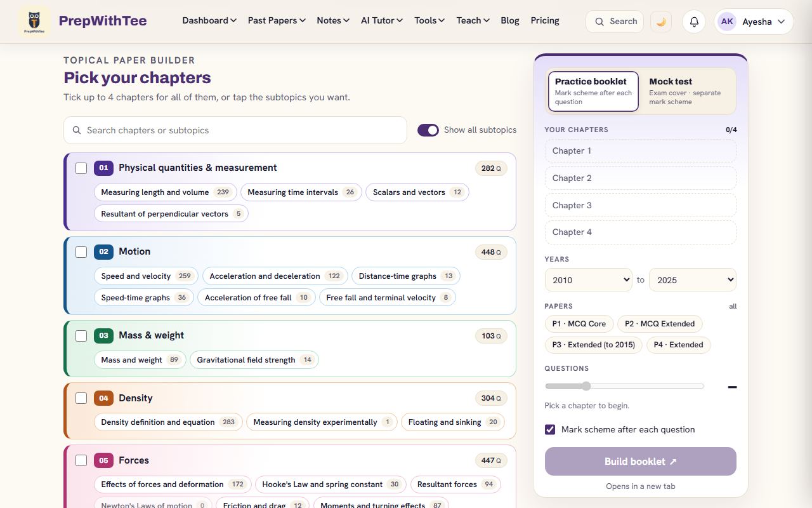The image size is (812, 508).
Task: Uncheck Mark scheme after each question
Action: [x=550, y=430]
